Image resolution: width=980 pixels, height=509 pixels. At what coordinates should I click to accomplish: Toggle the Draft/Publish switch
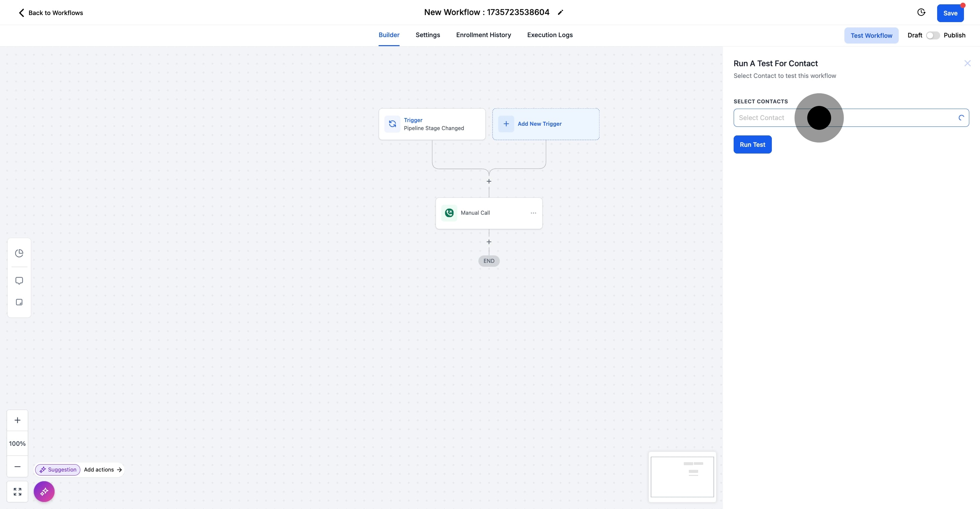tap(932, 35)
